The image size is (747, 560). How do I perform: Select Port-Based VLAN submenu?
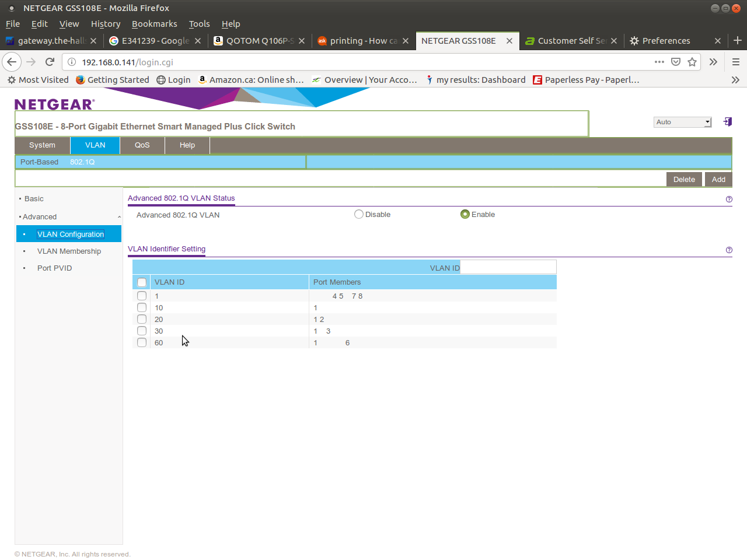39,162
